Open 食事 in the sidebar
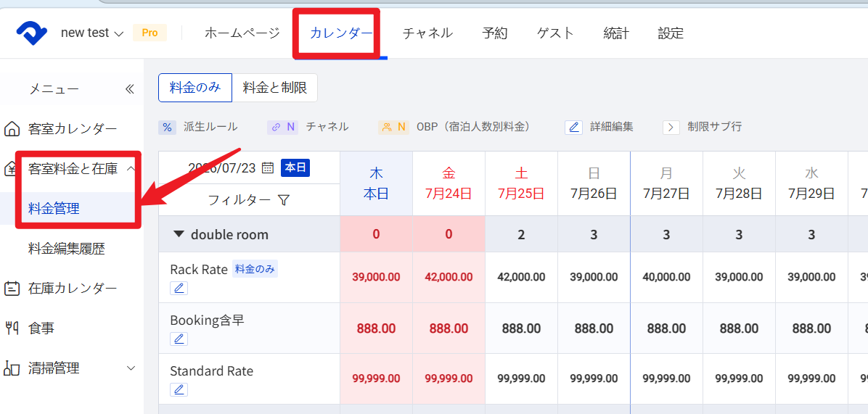 point(41,328)
